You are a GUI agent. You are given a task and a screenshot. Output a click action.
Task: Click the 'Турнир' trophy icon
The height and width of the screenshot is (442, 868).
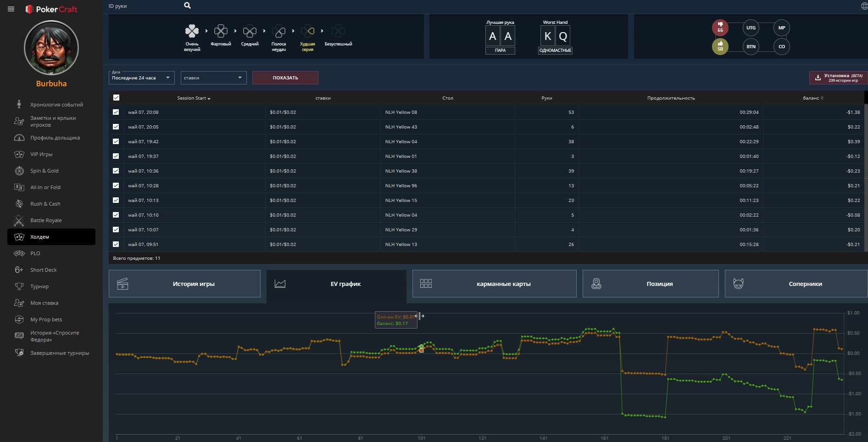pos(19,286)
